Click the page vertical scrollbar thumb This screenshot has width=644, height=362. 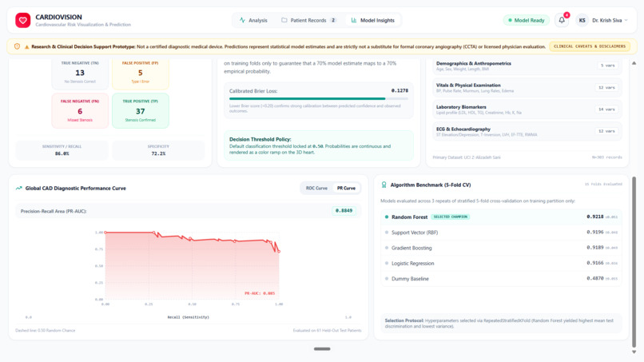click(x=634, y=262)
